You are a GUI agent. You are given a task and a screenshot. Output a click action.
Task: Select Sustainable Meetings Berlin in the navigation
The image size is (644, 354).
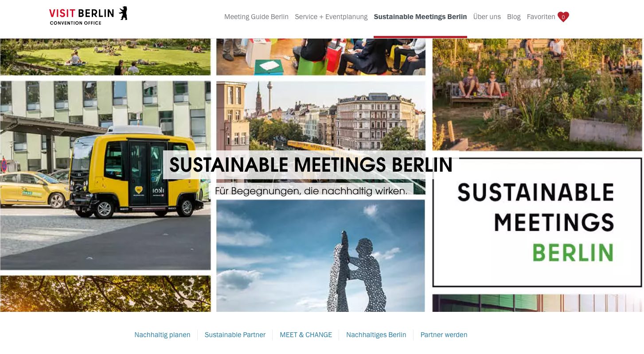pyautogui.click(x=420, y=17)
